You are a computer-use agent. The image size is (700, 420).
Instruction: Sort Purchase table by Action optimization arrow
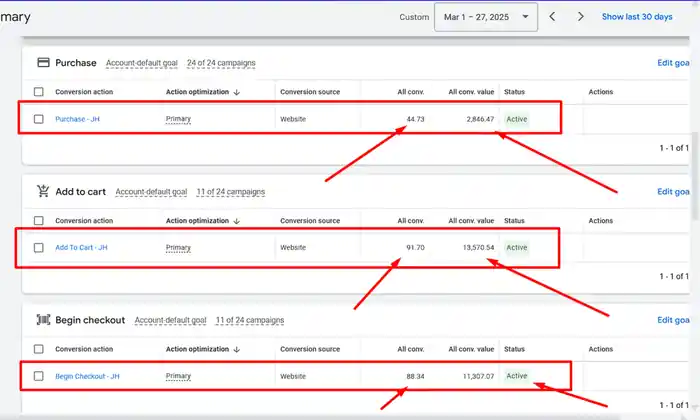237,92
